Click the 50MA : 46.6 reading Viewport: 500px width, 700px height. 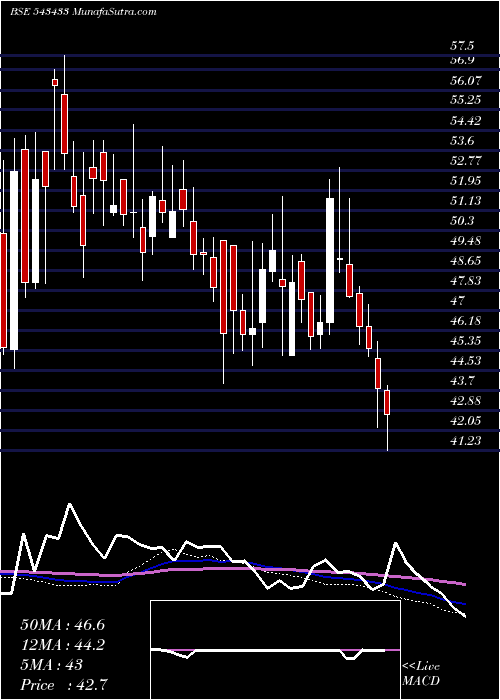coord(62,625)
